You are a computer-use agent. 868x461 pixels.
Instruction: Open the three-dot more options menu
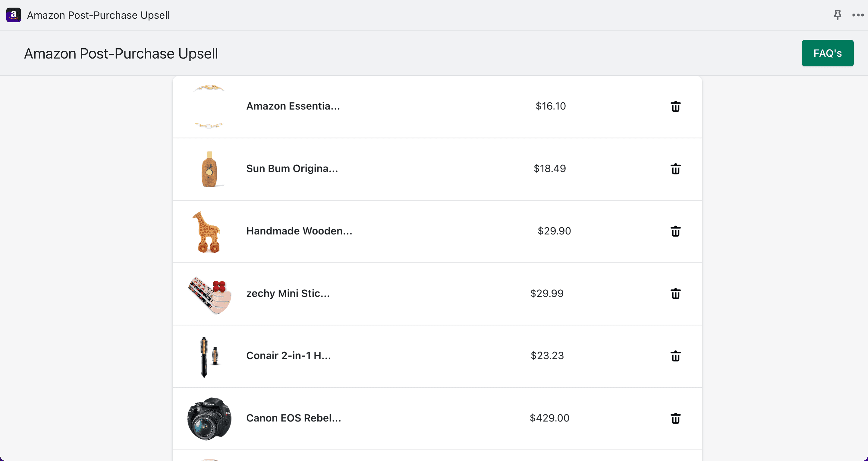[857, 15]
